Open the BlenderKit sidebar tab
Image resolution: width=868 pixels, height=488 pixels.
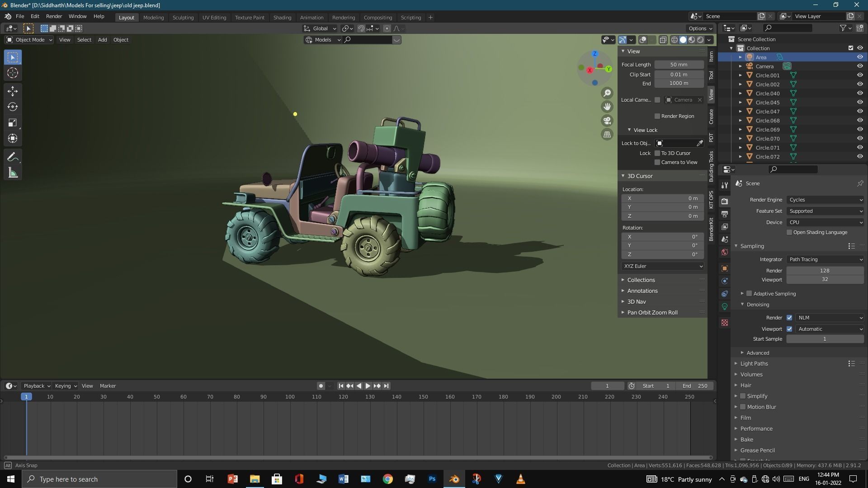[x=711, y=229]
